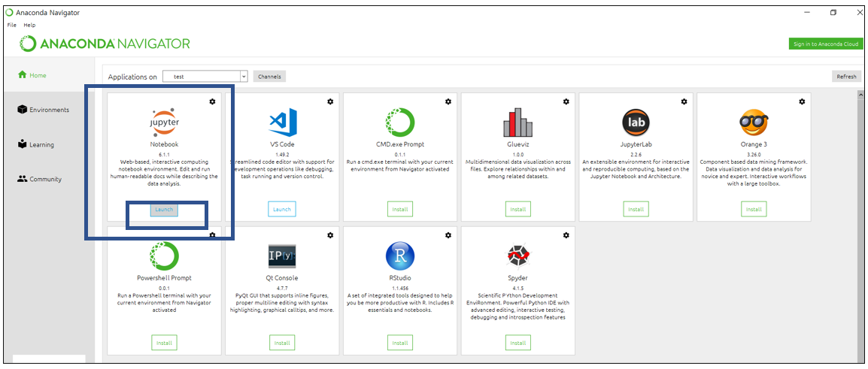This screenshot has height=369, width=868.
Task: Click the Orange 3 version 3.26.0 text
Action: (754, 154)
